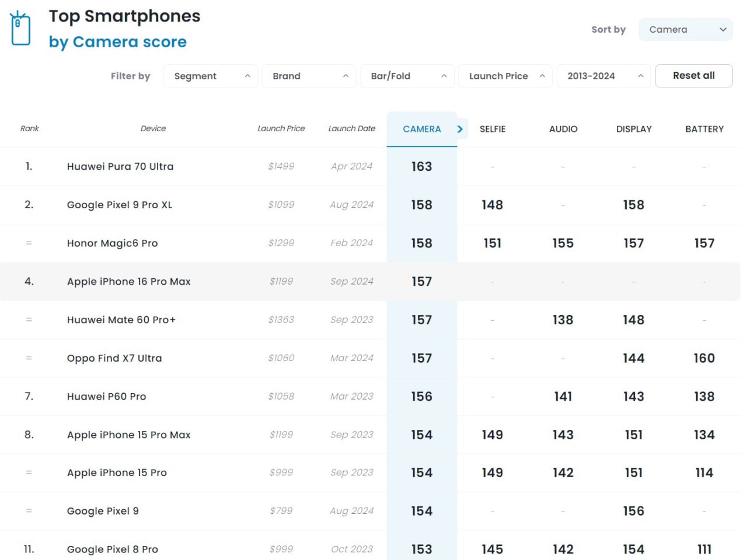Click the Launch Price column header
The image size is (747, 560).
pyautogui.click(x=281, y=128)
